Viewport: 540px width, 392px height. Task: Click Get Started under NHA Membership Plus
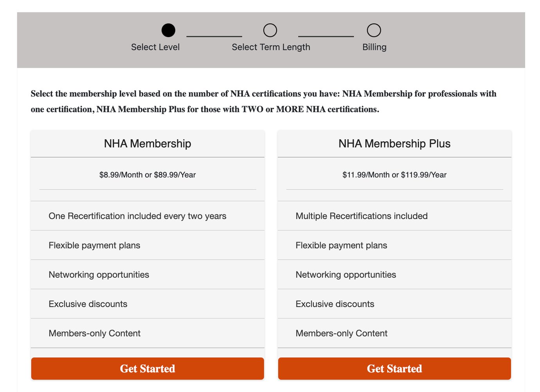pos(394,368)
